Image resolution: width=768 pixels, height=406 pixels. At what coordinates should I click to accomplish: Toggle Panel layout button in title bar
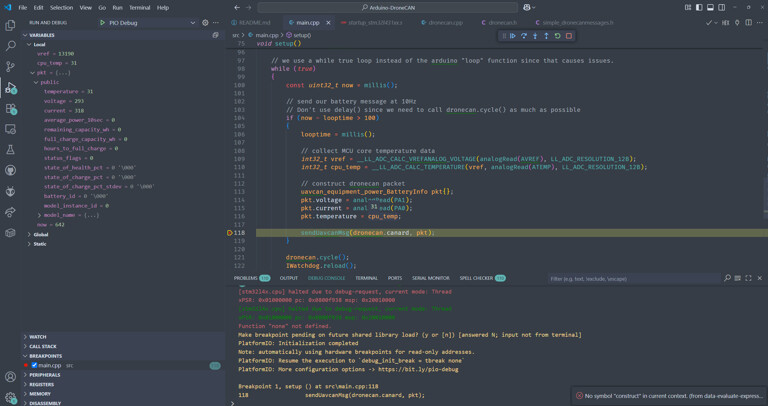(x=710, y=7)
